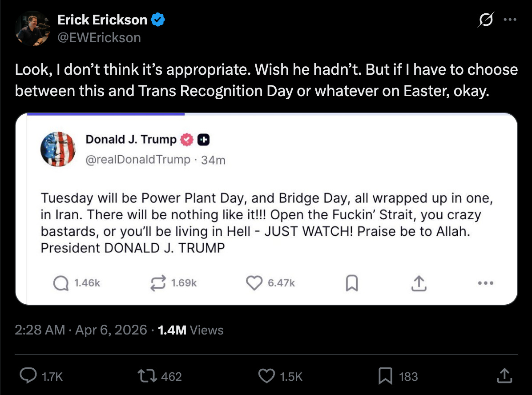Like Erick Erickson's post
Viewport: 532px width, 395px height.
pyautogui.click(x=266, y=376)
